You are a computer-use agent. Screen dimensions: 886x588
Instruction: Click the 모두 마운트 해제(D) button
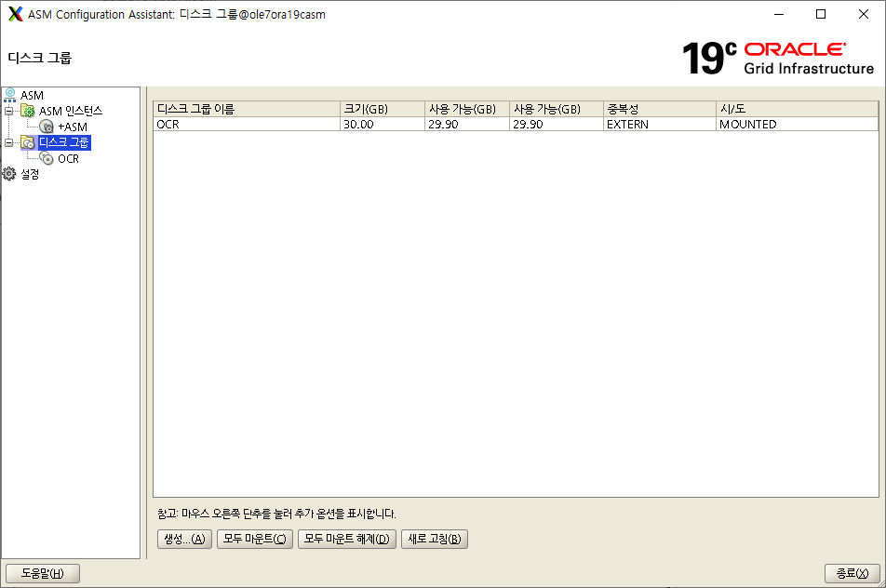(x=346, y=539)
